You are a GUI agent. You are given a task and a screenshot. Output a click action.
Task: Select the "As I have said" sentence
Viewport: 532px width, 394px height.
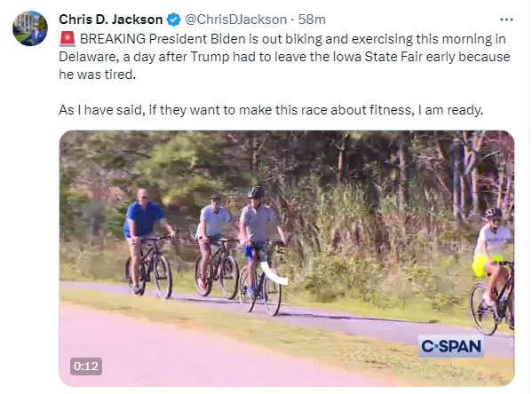pyautogui.click(x=271, y=110)
